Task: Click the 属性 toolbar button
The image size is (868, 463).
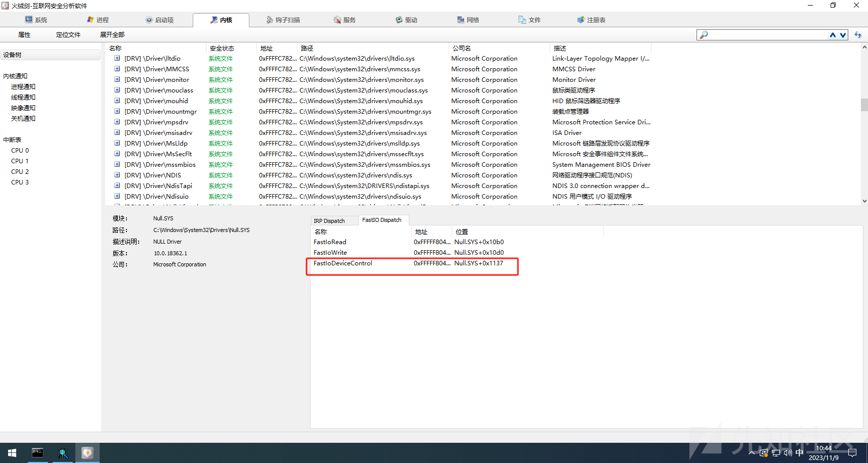Action: click(24, 35)
